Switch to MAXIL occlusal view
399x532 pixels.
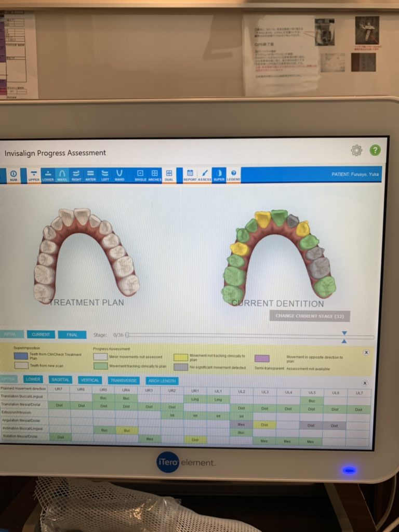(x=62, y=175)
